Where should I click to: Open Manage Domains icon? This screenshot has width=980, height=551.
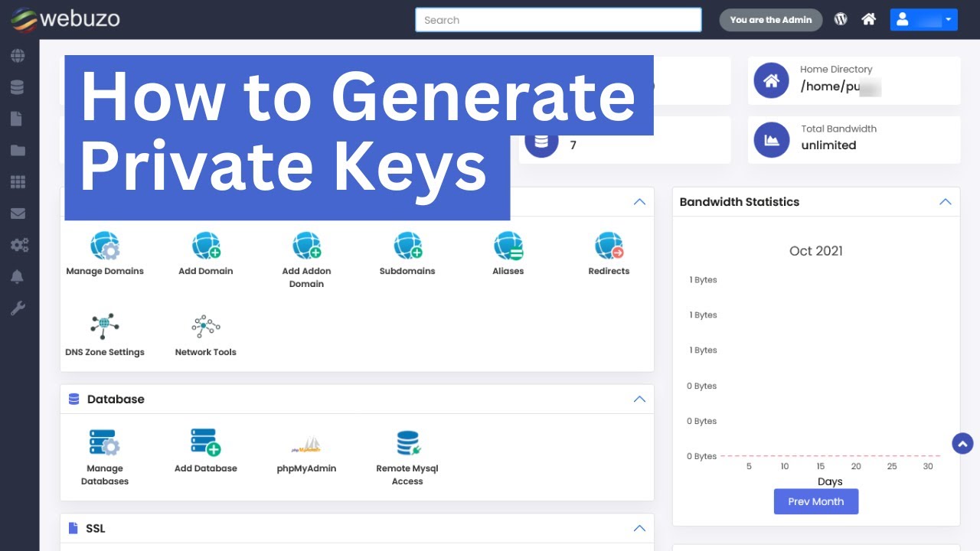pos(105,246)
